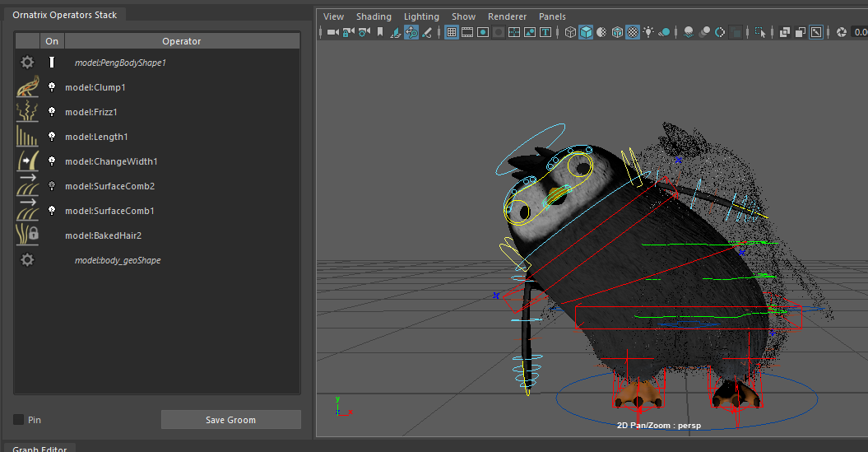Click the 2D Pan/Zoom toolbar icon
Screen dimensions: 868x452
411,32
